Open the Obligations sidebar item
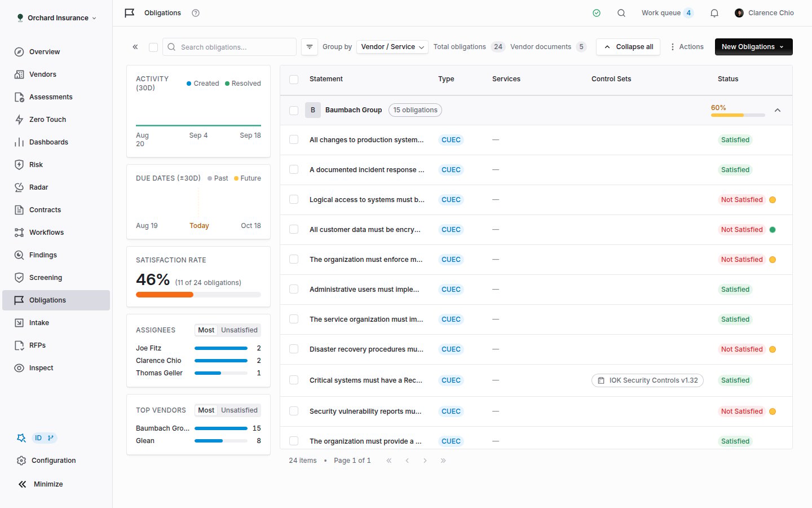The width and height of the screenshot is (812, 508). point(56,300)
